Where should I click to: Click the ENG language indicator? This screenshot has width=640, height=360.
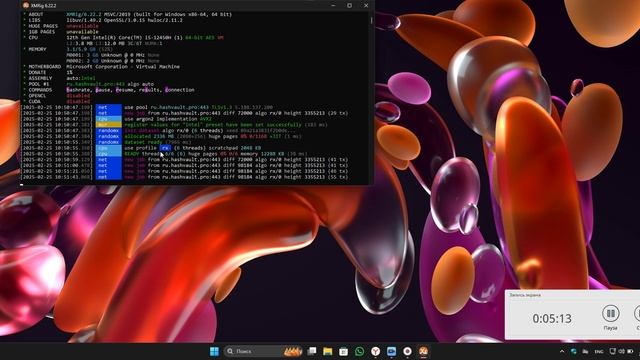(x=599, y=351)
